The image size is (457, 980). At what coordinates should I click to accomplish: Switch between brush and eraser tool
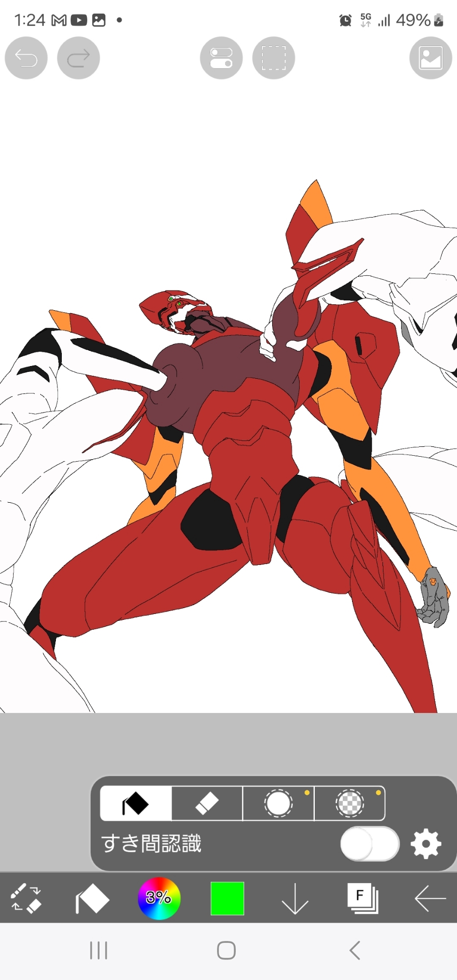coord(26,899)
